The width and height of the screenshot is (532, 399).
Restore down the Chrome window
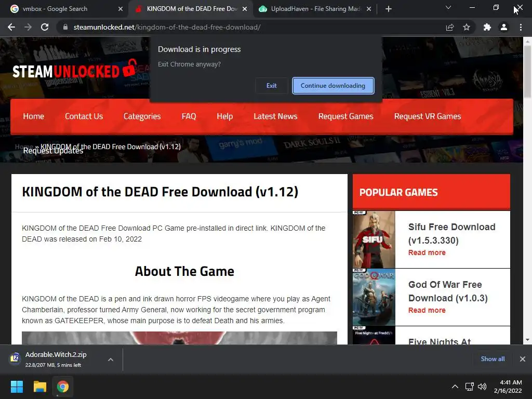point(496,7)
